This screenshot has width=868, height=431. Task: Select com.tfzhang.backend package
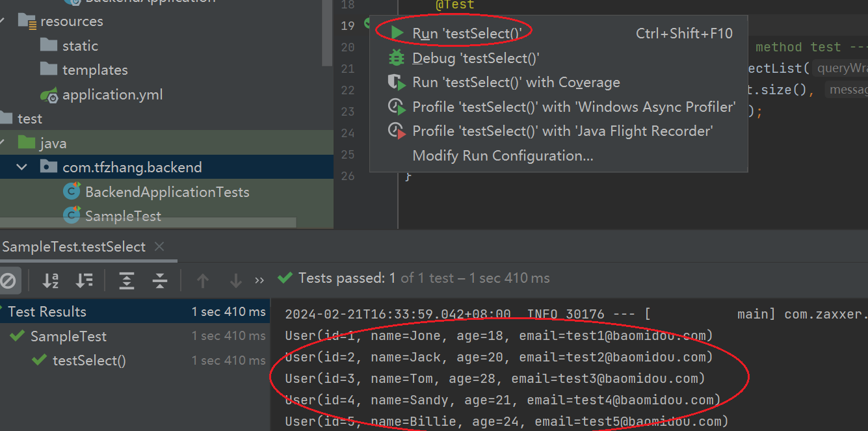coord(132,168)
